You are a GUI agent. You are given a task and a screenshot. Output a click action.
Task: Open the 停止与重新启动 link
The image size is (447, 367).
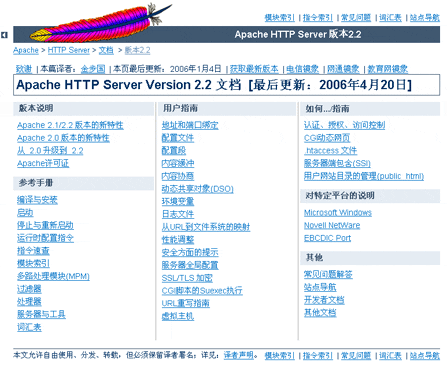tap(45, 225)
